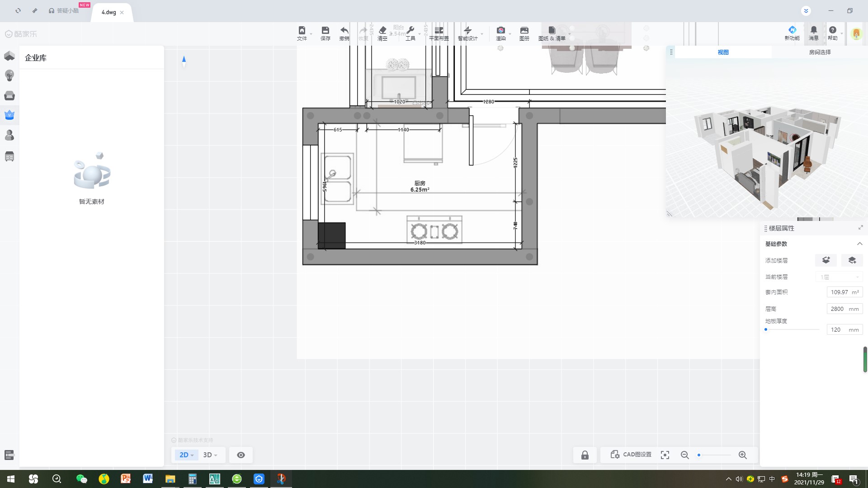Click the zoom out magnifier icon
The width and height of the screenshot is (868, 488).
click(684, 455)
